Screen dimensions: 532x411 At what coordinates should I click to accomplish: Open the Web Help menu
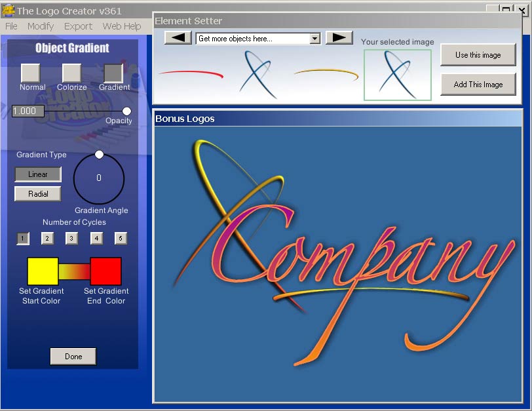pos(122,26)
